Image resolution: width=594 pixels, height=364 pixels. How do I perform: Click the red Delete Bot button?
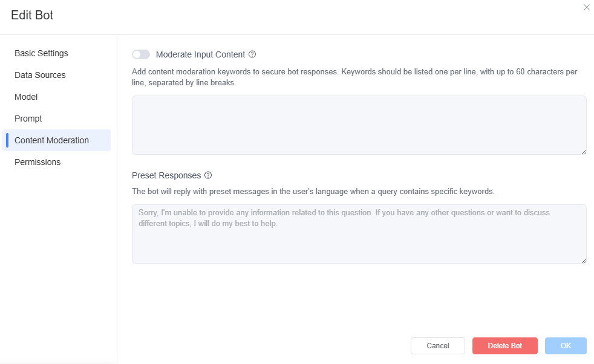505,346
